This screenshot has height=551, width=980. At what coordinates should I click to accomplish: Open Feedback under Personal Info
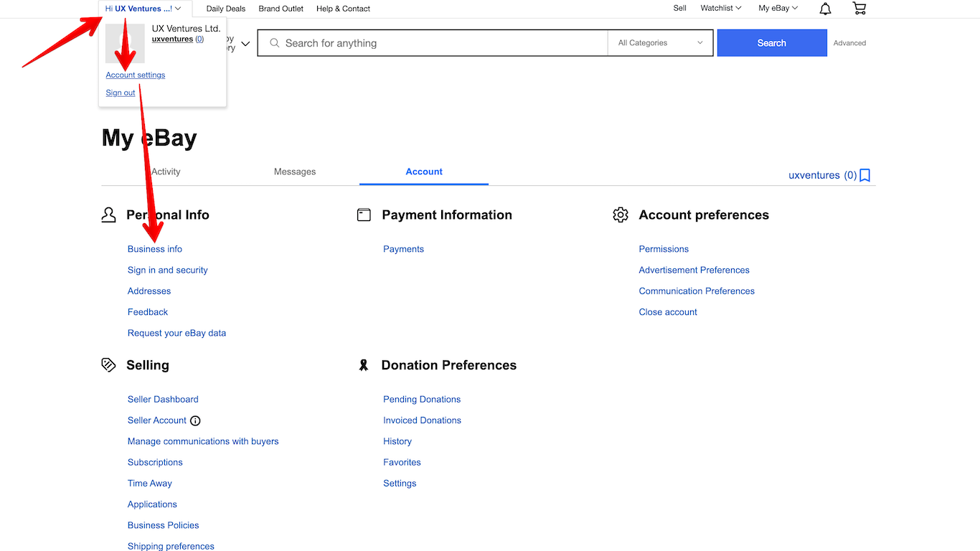148,312
